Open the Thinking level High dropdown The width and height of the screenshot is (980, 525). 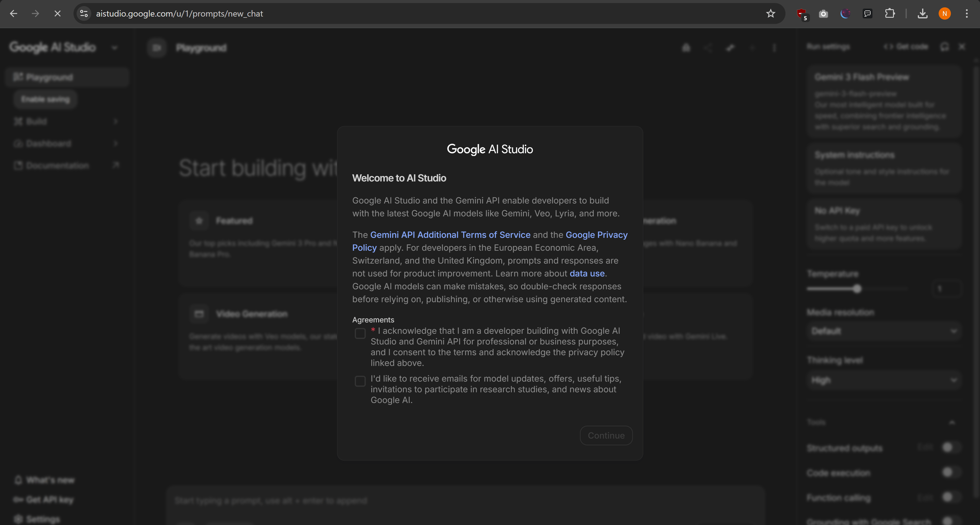tap(884, 380)
